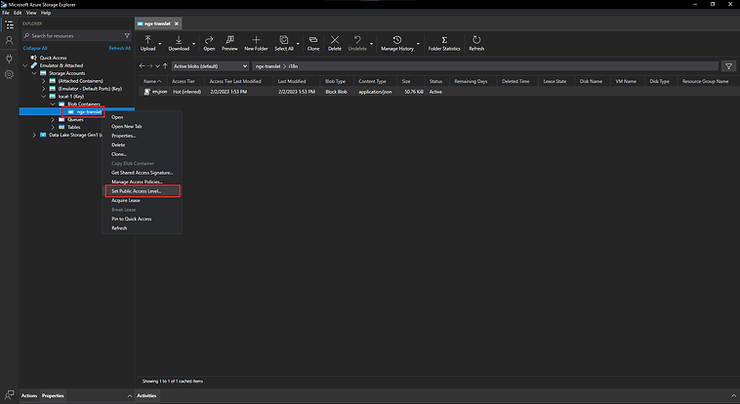Click the Select All toolbar button
This screenshot has width=740, height=404.
pos(284,43)
